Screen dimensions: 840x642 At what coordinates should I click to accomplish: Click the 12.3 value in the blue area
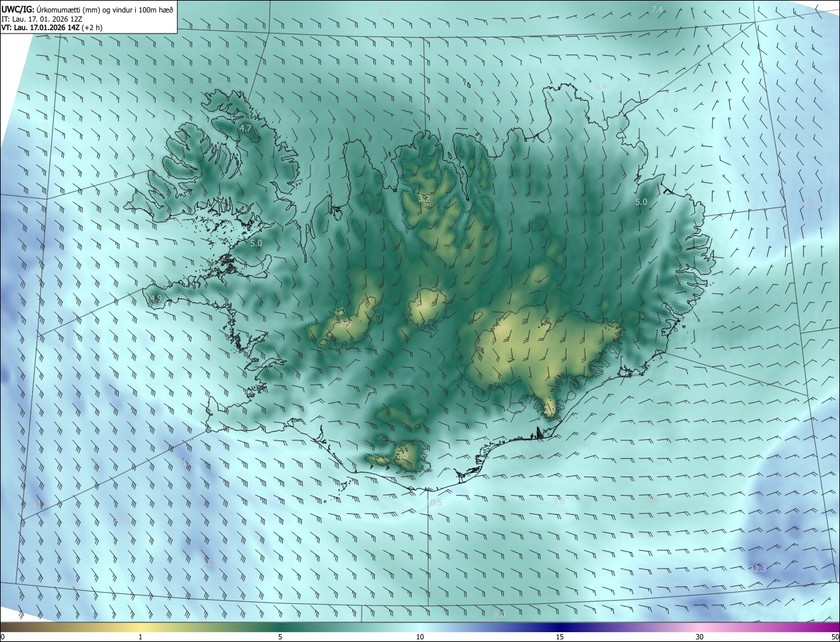click(758, 568)
